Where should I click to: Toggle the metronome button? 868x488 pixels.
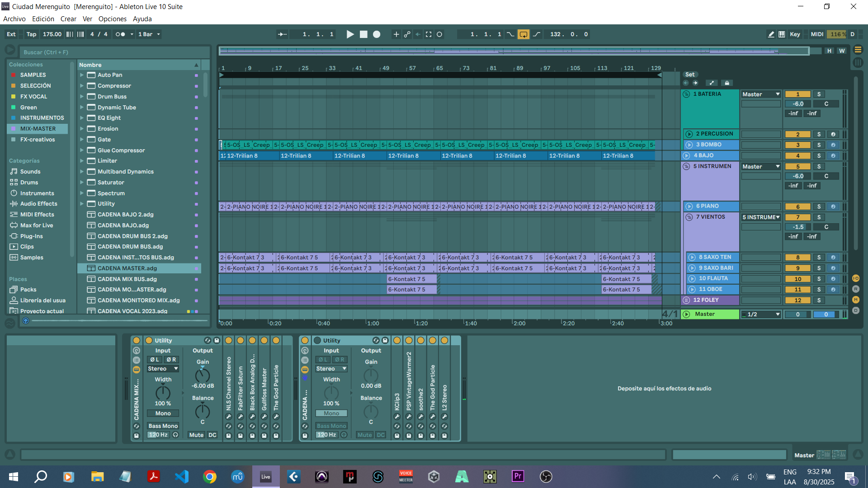point(120,34)
